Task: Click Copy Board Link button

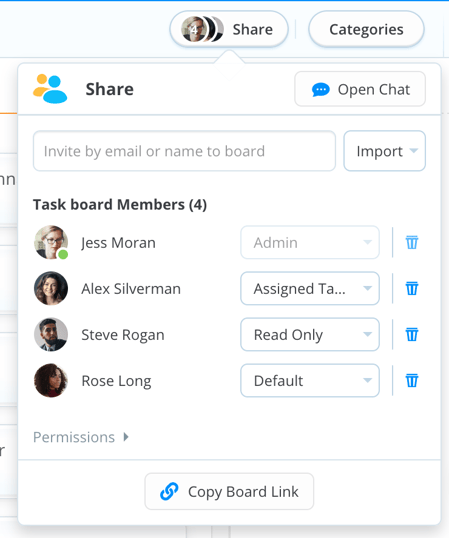Action: tap(229, 491)
